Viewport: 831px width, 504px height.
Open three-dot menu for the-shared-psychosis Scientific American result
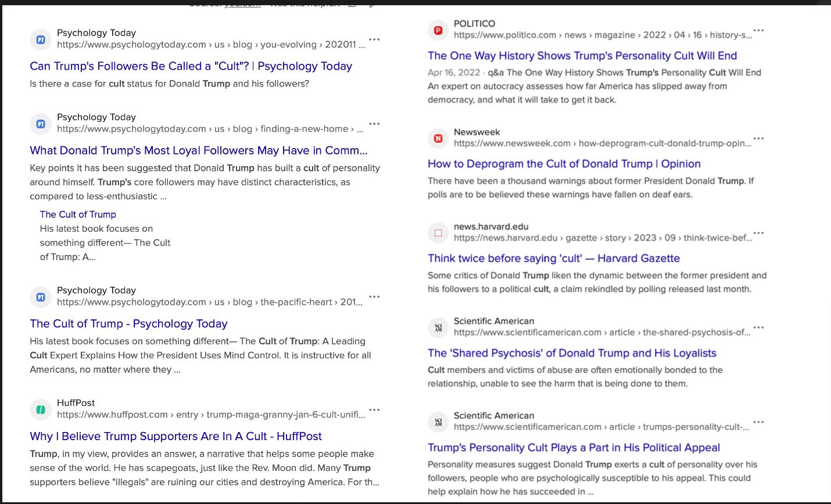[x=758, y=327]
